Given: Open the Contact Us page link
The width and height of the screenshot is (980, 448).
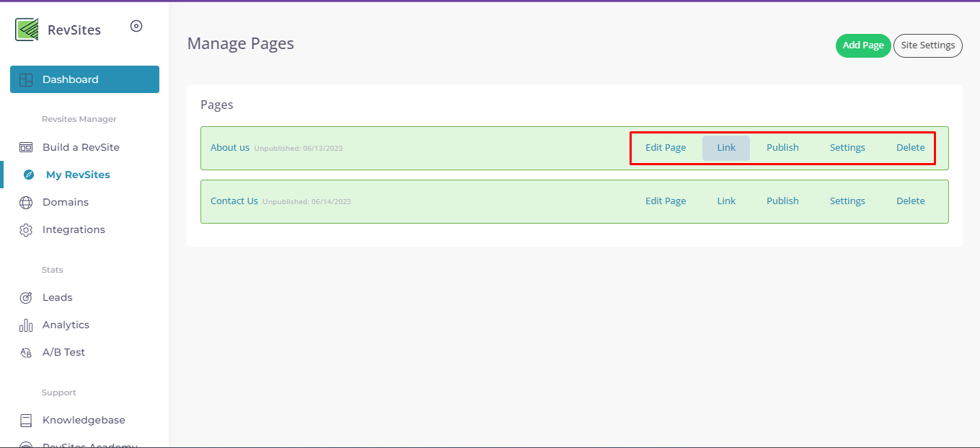Looking at the screenshot, I should tap(234, 201).
